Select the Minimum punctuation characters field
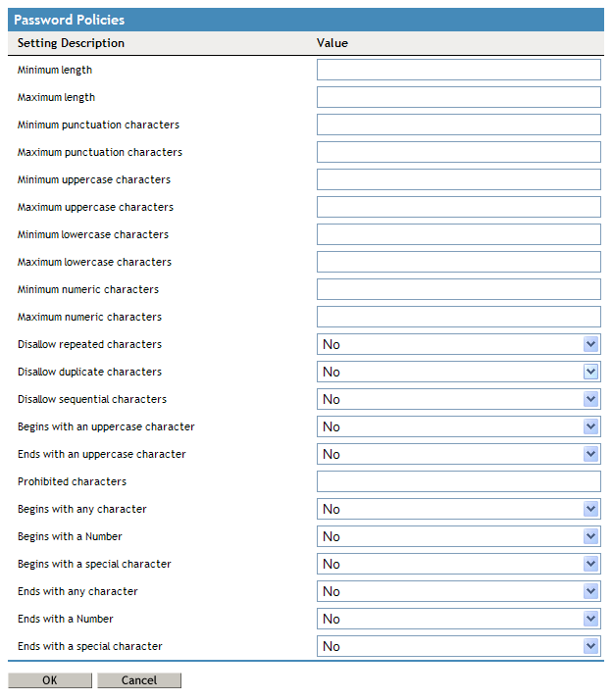The height and width of the screenshot is (700, 612). [458, 125]
